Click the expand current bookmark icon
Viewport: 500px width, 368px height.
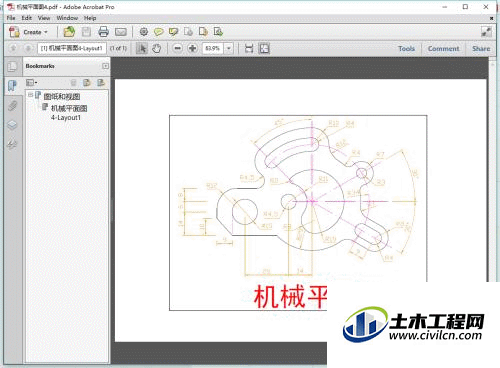[x=101, y=82]
